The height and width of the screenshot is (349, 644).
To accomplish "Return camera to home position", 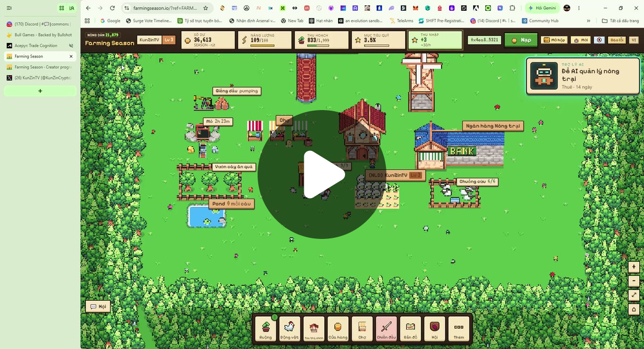I will [x=634, y=309].
